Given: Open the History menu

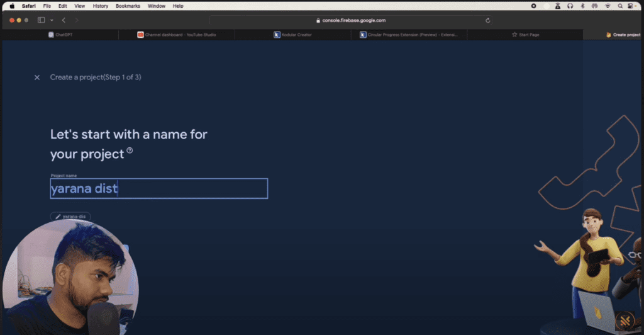Looking at the screenshot, I should (100, 6).
